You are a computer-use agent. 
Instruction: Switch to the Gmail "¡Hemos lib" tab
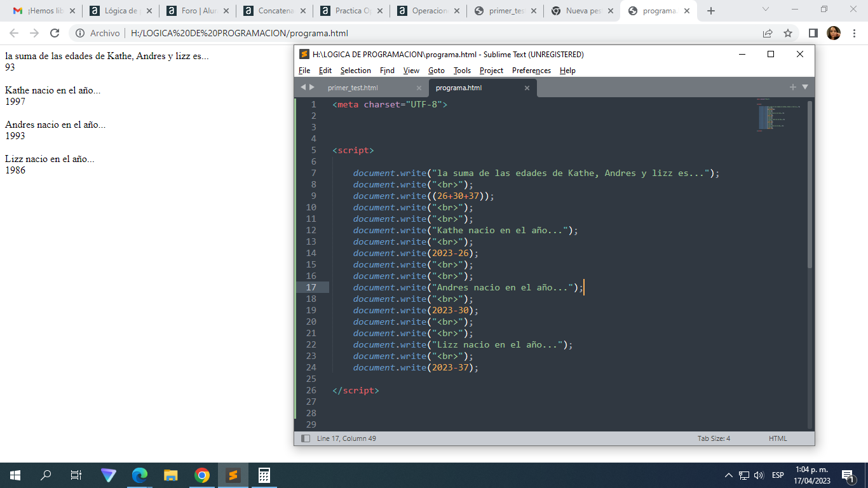44,11
